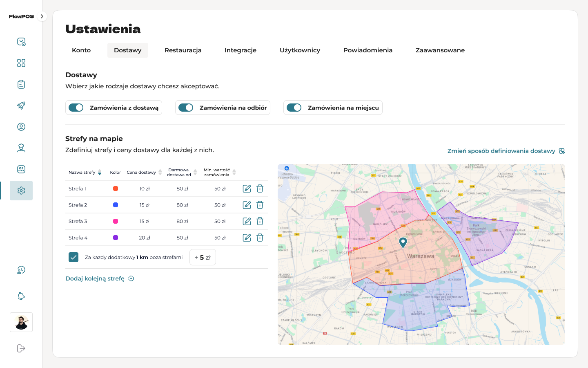Sort the table by Cena dostawy

(160, 173)
